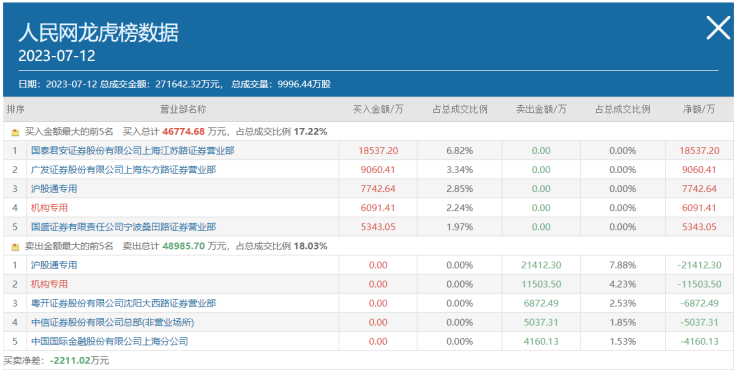Click the icon beside 卖出金额最大的前5名
The image size is (737, 374).
coord(16,246)
